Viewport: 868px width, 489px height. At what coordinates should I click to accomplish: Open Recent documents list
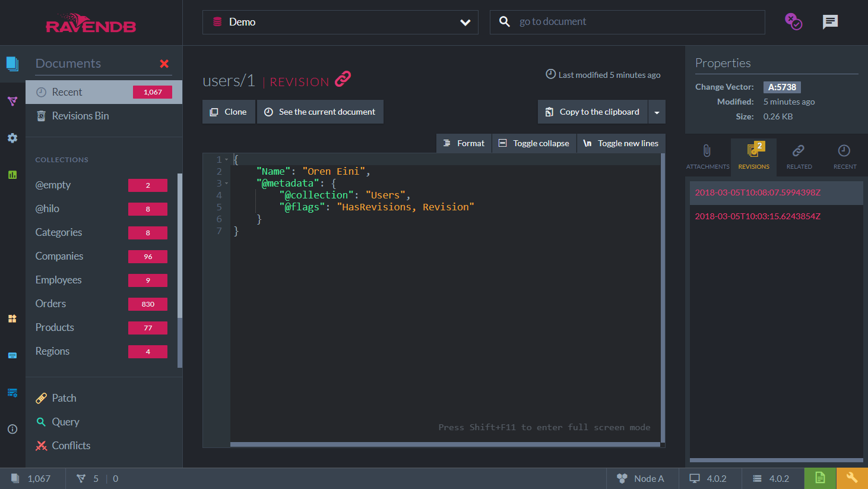click(x=104, y=92)
